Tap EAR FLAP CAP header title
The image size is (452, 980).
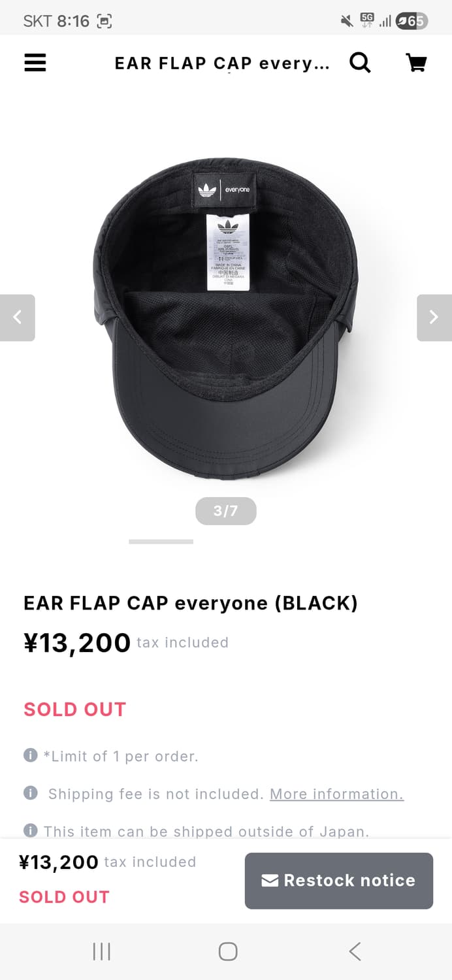(x=222, y=63)
